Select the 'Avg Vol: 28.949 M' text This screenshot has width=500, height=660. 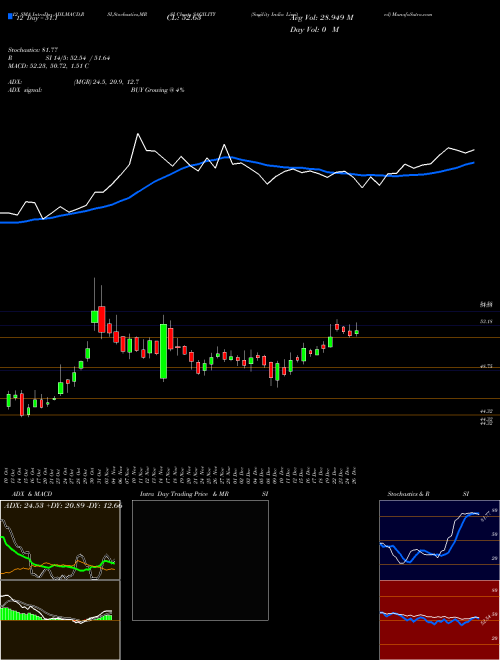tap(321, 17)
